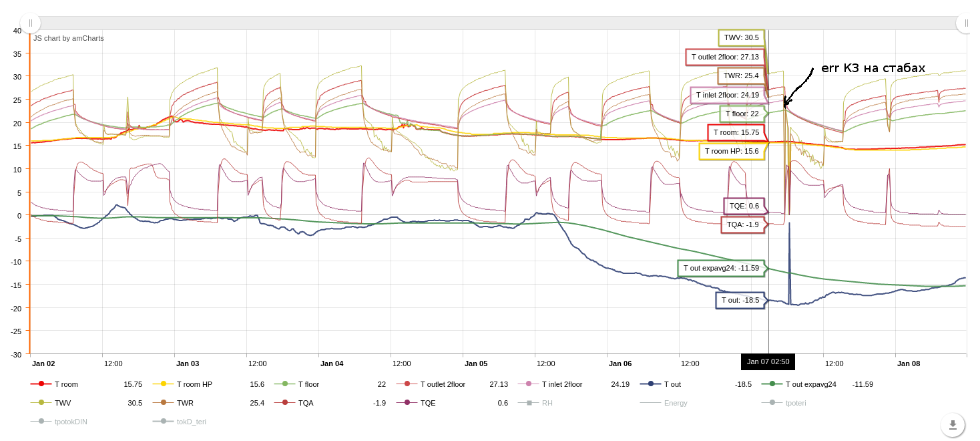Enable the tpotokDIN series

click(59, 422)
